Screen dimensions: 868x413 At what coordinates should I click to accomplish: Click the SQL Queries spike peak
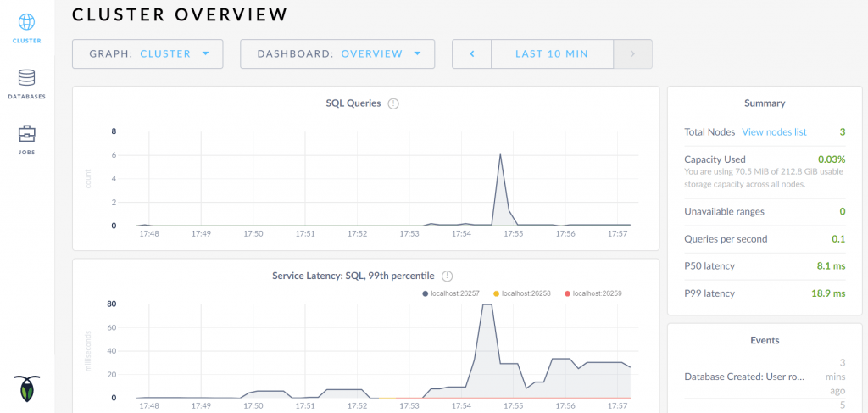tap(500, 155)
